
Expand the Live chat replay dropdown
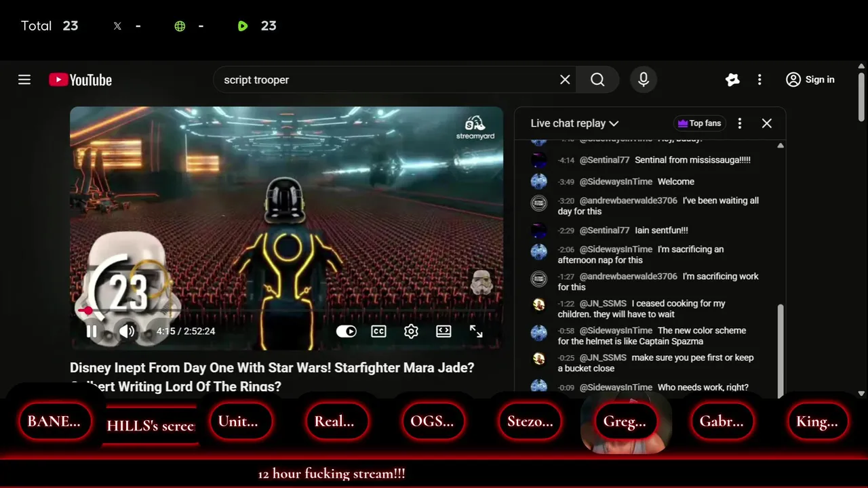pyautogui.click(x=574, y=123)
